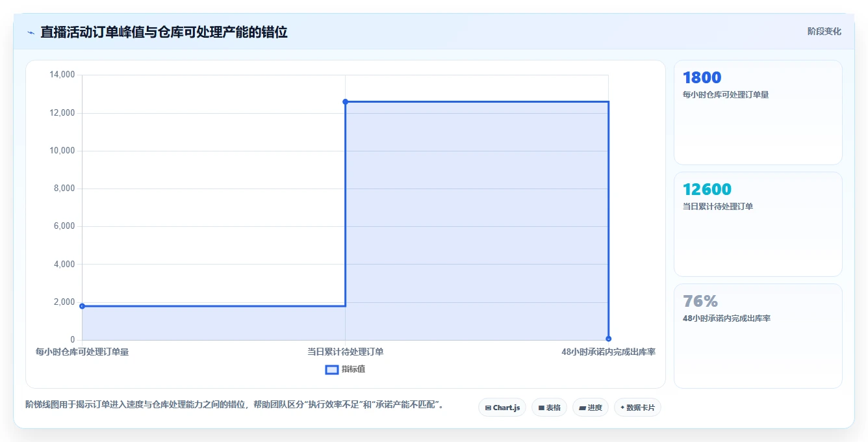
Task: Click the small icon inside the 表格 pill
Action: pos(541,408)
